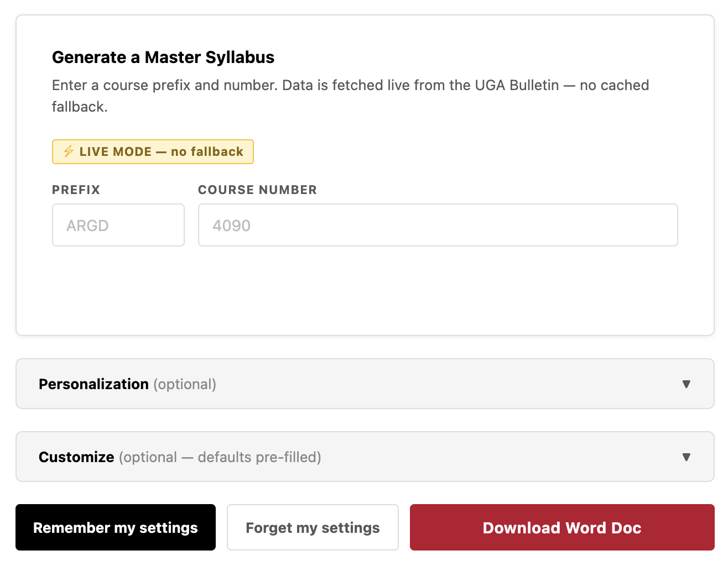The width and height of the screenshot is (728, 566).
Task: Click the Customize title text
Action: (76, 457)
